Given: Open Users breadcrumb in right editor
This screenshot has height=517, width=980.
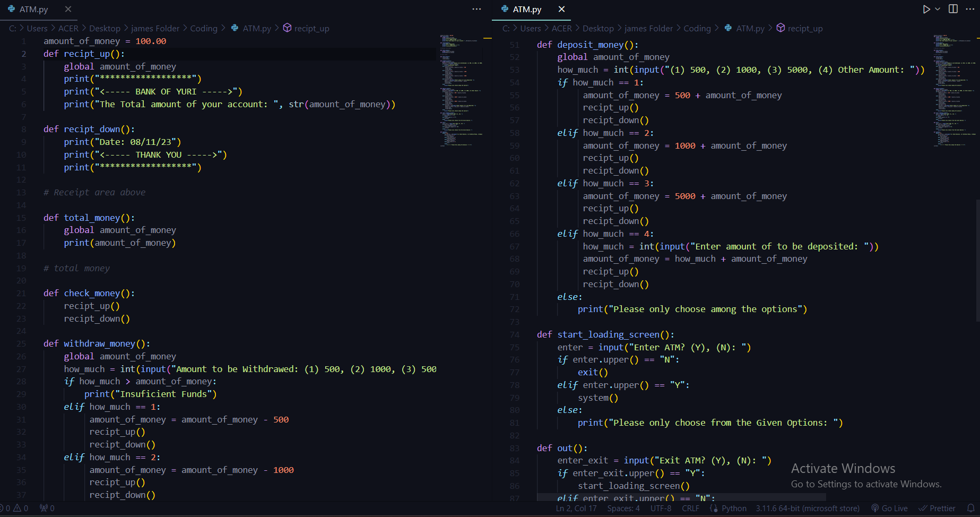Looking at the screenshot, I should 531,28.
